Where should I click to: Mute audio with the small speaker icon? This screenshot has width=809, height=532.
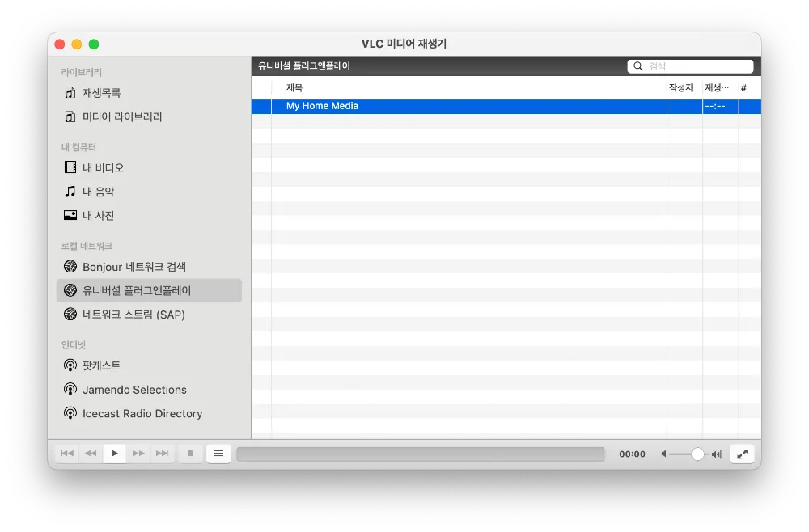tap(664, 454)
